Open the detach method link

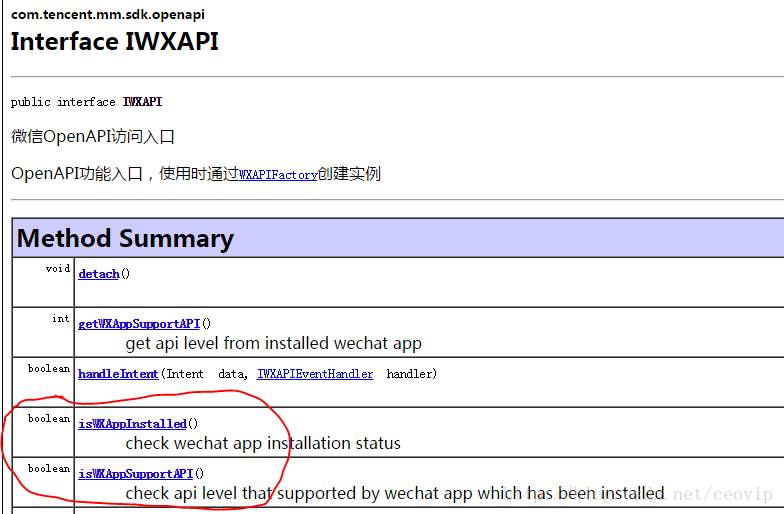point(99,274)
